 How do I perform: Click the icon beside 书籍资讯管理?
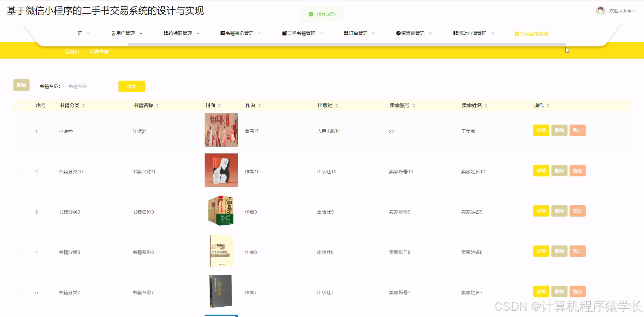pos(223,33)
